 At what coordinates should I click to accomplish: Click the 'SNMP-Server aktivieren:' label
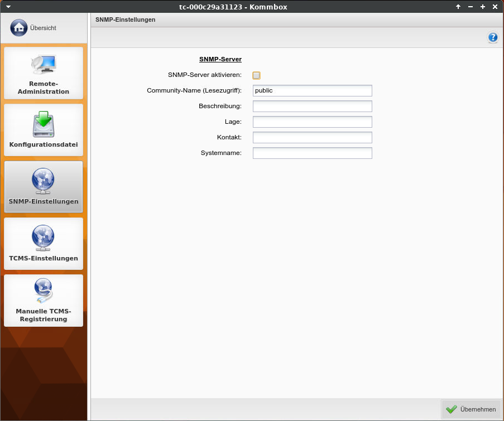point(205,75)
